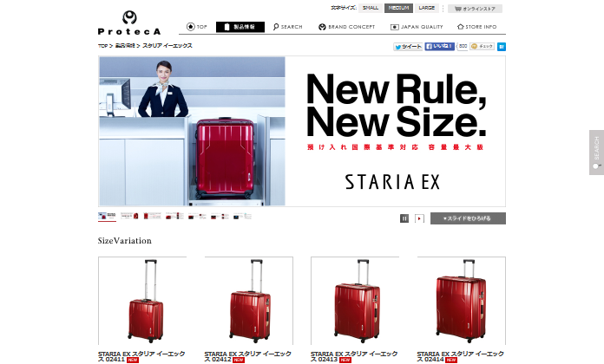Viewport: 604px width, 364px height.
Task: Pause the slideshow
Action: 404,218
